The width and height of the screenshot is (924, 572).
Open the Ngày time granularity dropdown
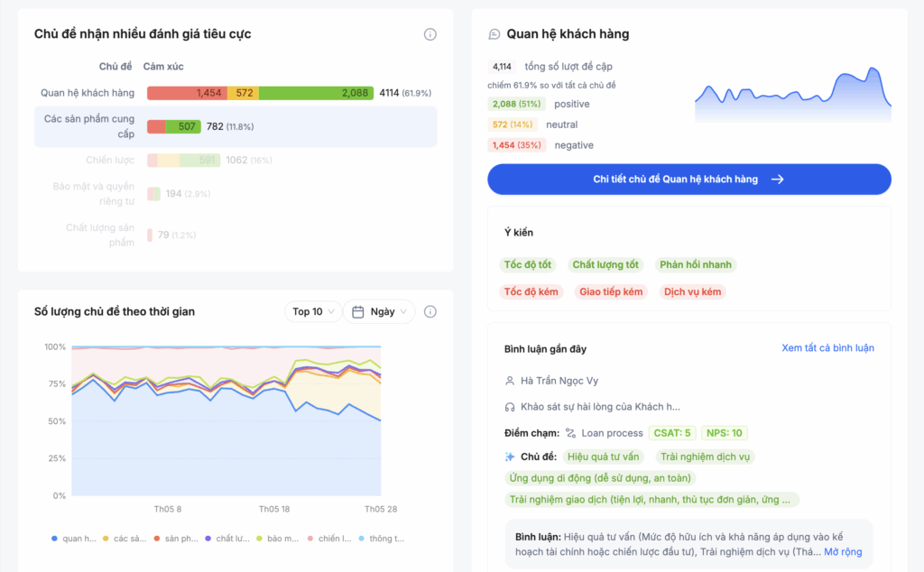[380, 311]
